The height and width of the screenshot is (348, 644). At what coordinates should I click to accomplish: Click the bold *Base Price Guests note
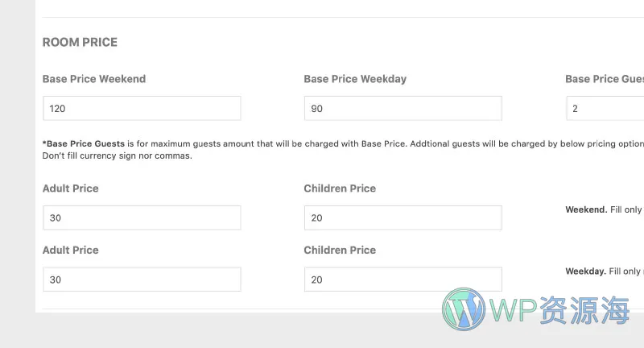[84, 144]
